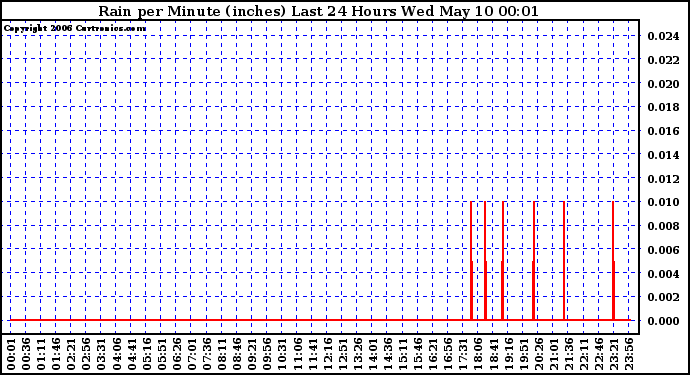Screen dimensions: 690x375
Task: Click the 19:16 time label
Action: pos(508,354)
